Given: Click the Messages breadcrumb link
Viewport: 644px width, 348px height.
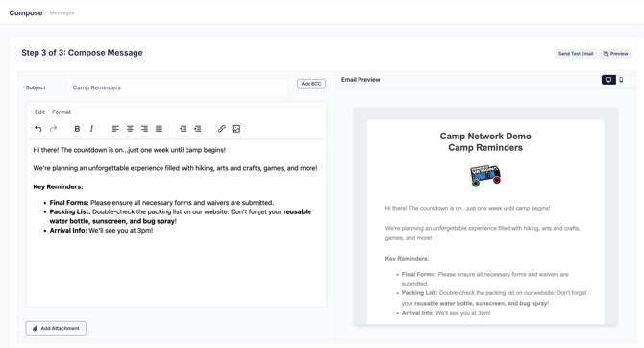Looking at the screenshot, I should 62,12.
